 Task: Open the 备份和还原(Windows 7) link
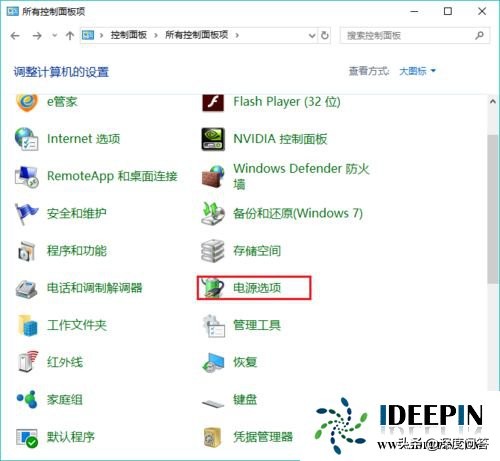click(x=298, y=213)
